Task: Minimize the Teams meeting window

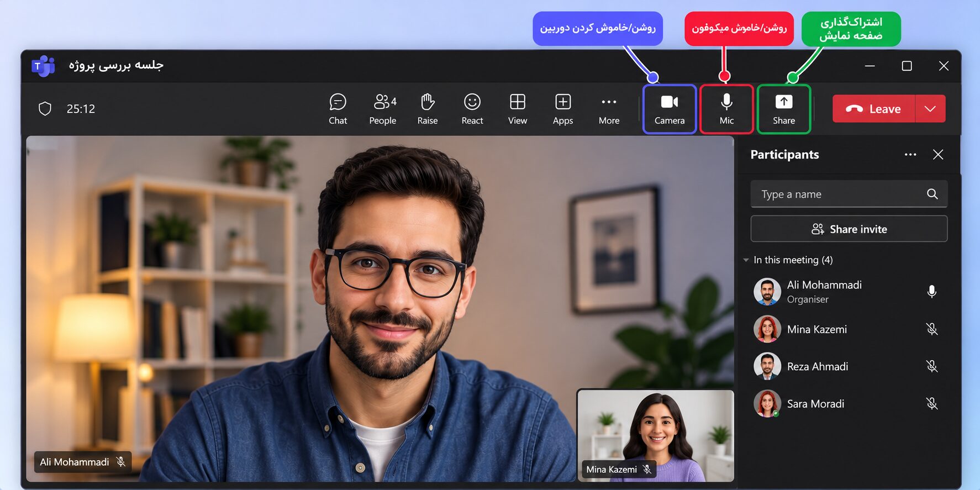Action: point(870,66)
